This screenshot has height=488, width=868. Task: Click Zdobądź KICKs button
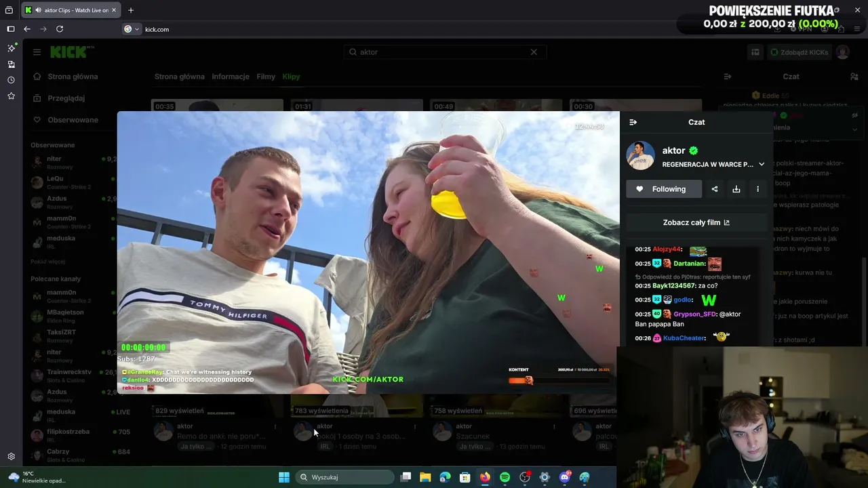(x=798, y=52)
